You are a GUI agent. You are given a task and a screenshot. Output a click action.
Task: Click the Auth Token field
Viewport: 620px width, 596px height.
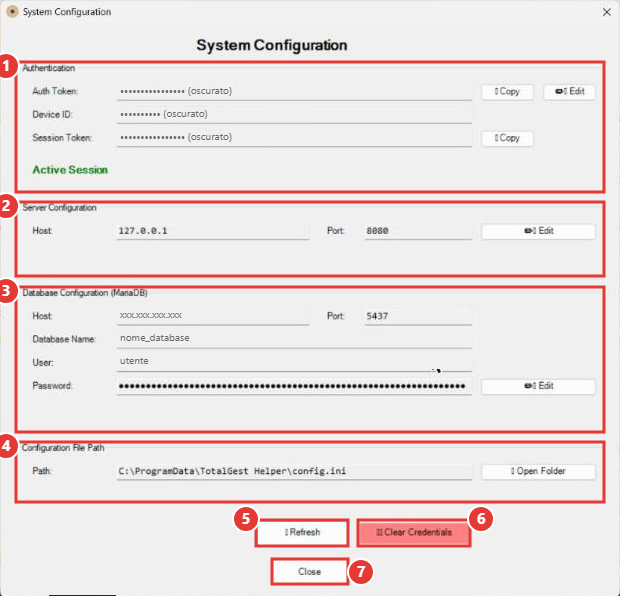point(294,92)
